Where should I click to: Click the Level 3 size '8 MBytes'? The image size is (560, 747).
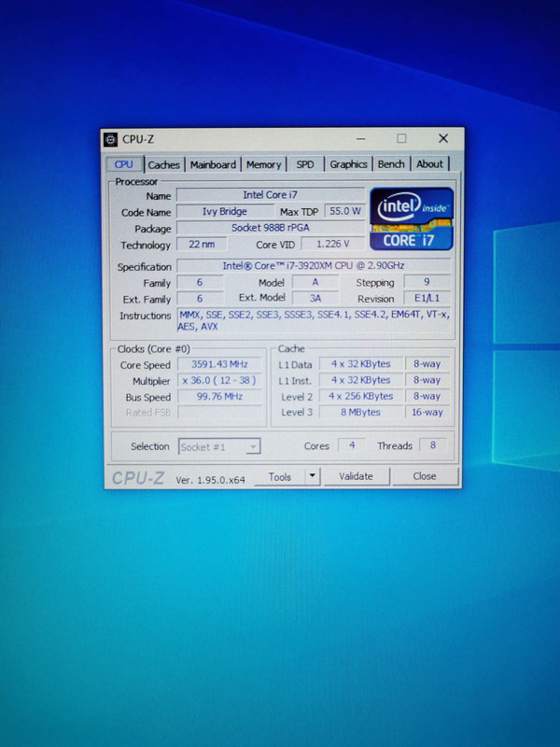pos(361,412)
